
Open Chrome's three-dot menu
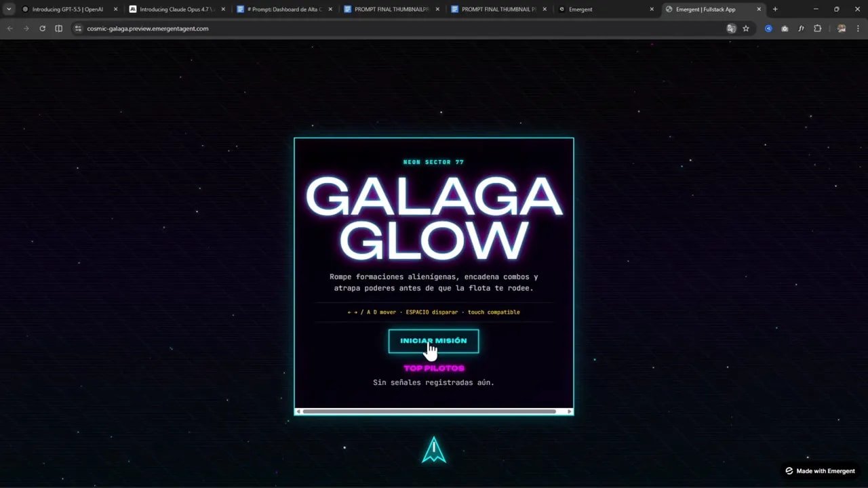click(x=858, y=28)
